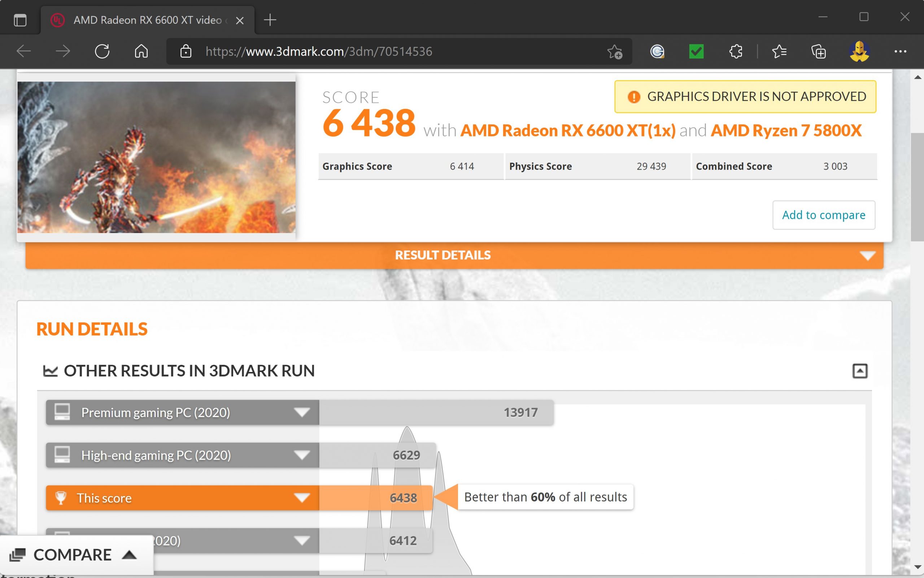This screenshot has width=924, height=578.
Task: Open the AMD Radeon RX 6600 XT link
Action: point(568,131)
